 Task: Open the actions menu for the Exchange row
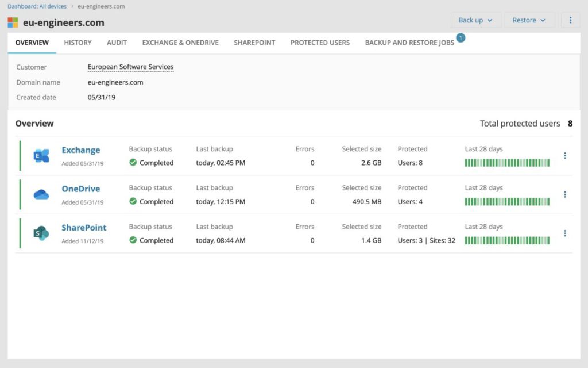(565, 155)
